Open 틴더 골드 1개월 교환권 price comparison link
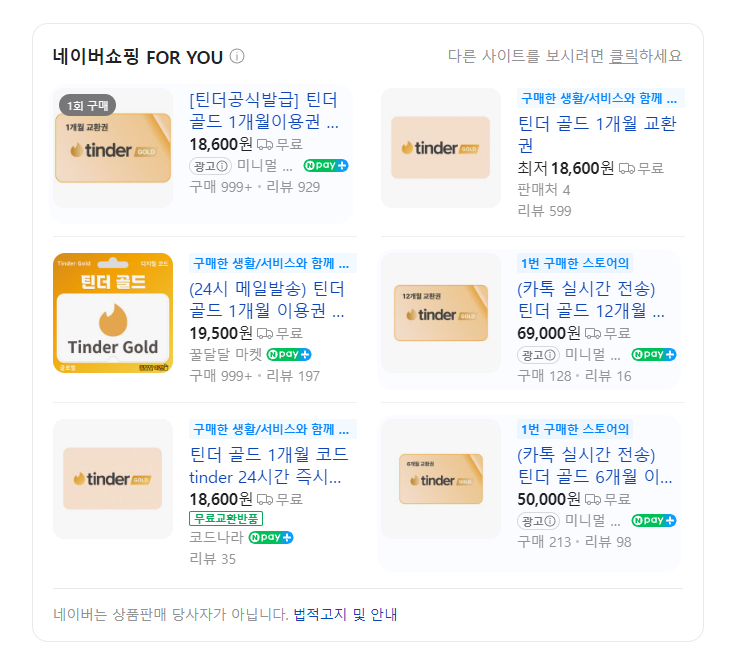Image resolution: width=736 pixels, height=650 pixels. (x=597, y=134)
